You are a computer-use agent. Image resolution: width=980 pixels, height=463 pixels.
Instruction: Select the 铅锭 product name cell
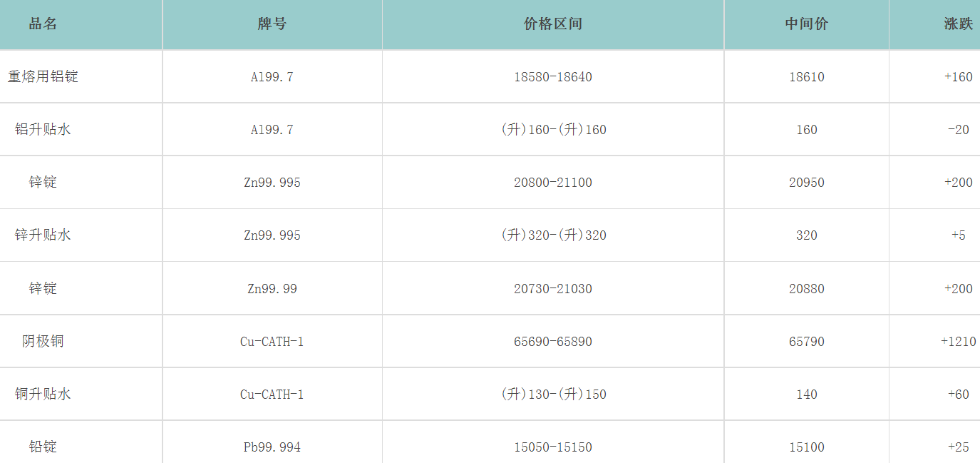pyautogui.click(x=43, y=447)
